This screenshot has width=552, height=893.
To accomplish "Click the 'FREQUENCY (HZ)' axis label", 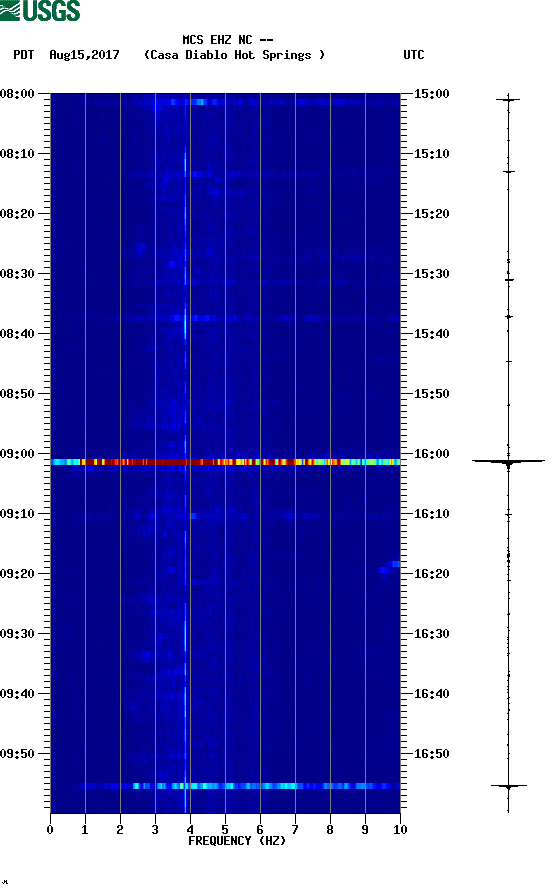I will (x=237, y=841).
